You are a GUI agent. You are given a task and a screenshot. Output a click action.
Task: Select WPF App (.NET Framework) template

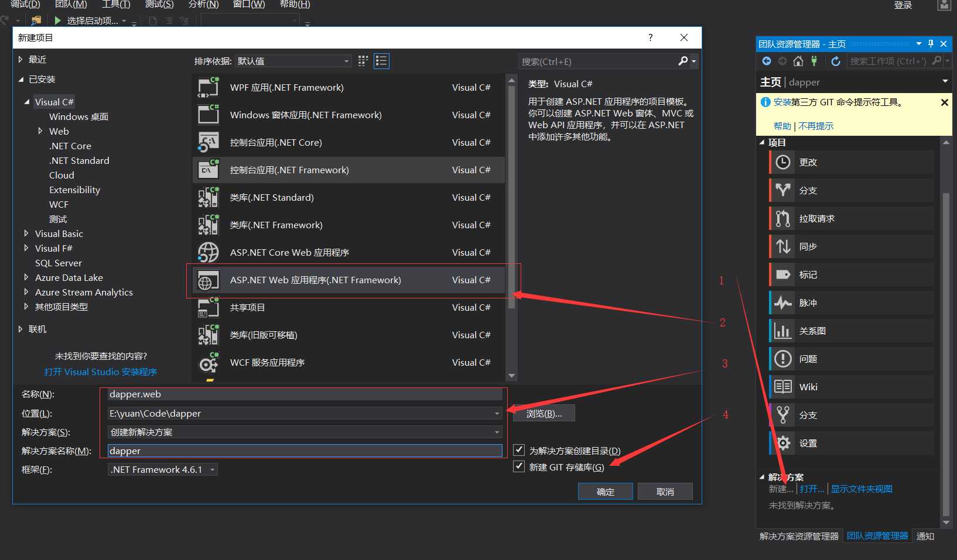pos(348,87)
